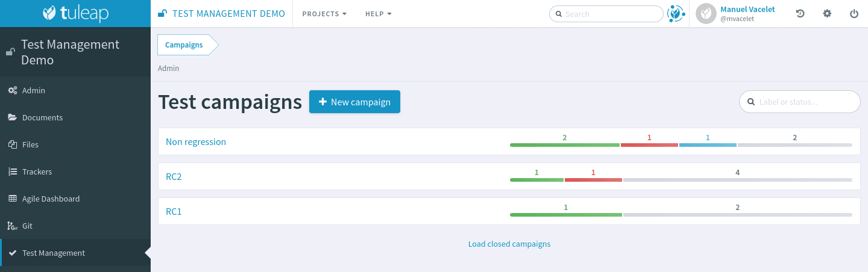Screen dimensions: 868x272
Task: Click the plus icon on New campaign
Action: pyautogui.click(x=322, y=102)
